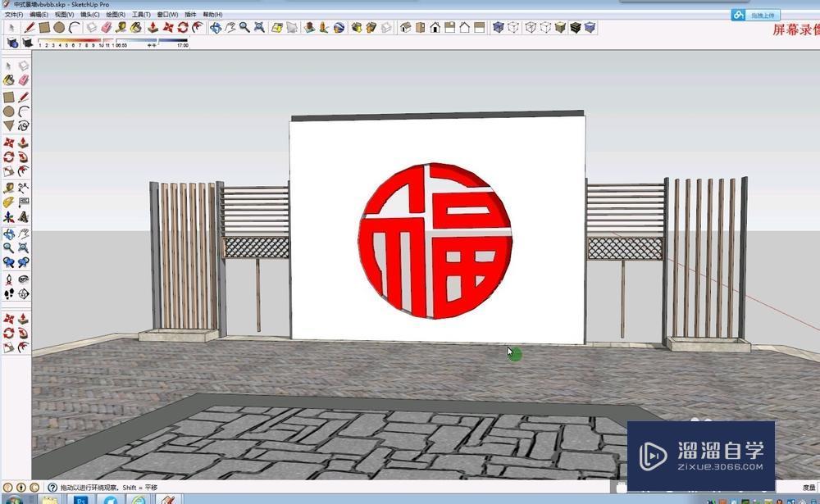Select the Section Plane tool
Viewport: 820px width, 504px height.
pos(24,294)
